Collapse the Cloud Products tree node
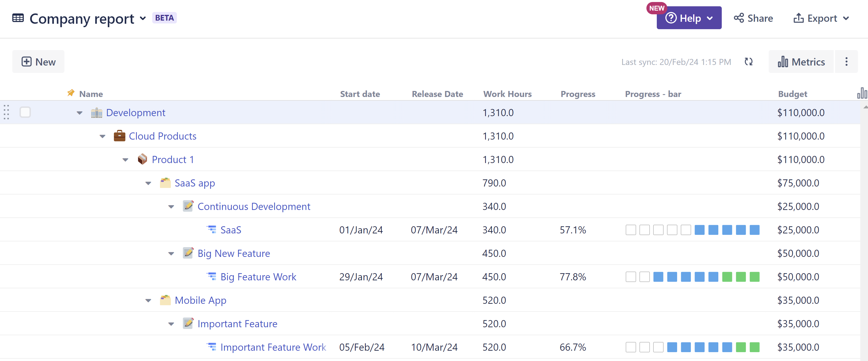The width and height of the screenshot is (868, 361). 102,136
